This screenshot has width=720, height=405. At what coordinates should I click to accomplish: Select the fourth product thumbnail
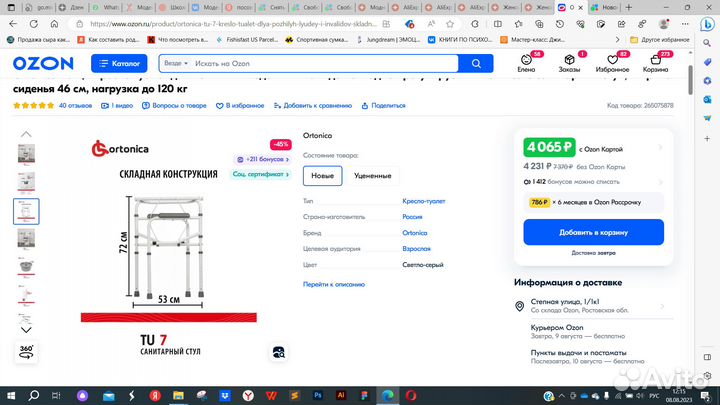coord(26,240)
